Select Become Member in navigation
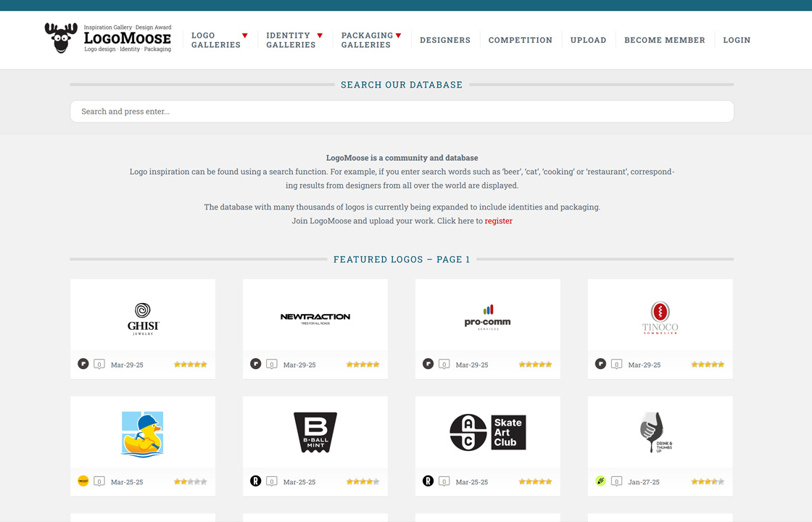This screenshot has height=522, width=812. click(x=665, y=40)
